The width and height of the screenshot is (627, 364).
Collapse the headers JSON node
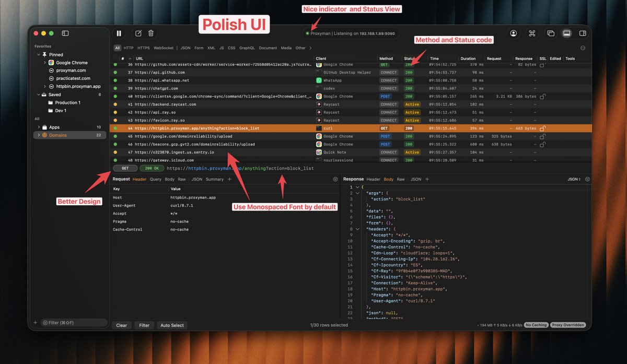pyautogui.click(x=357, y=229)
